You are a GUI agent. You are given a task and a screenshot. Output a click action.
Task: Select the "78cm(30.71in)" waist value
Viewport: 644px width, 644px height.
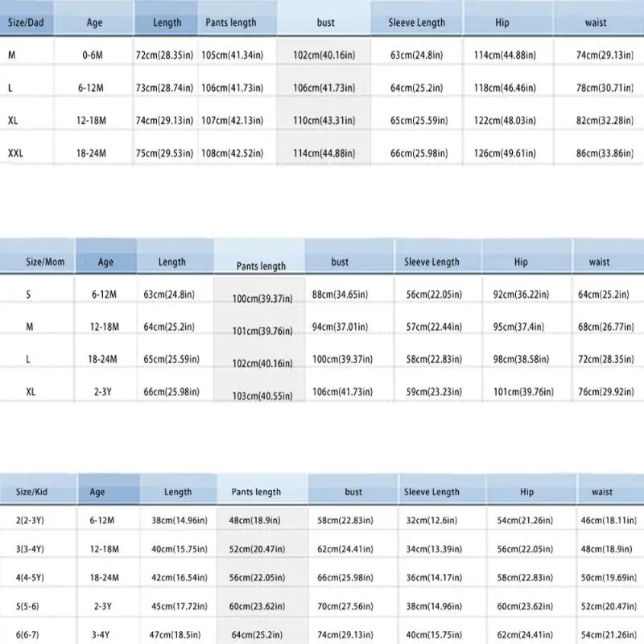click(605, 88)
